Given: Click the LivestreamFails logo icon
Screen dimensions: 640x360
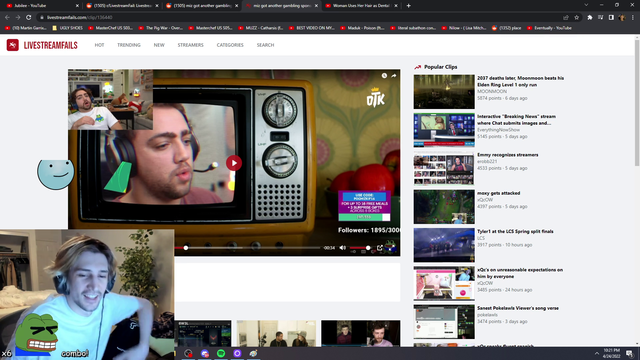Looking at the screenshot, I should [13, 45].
